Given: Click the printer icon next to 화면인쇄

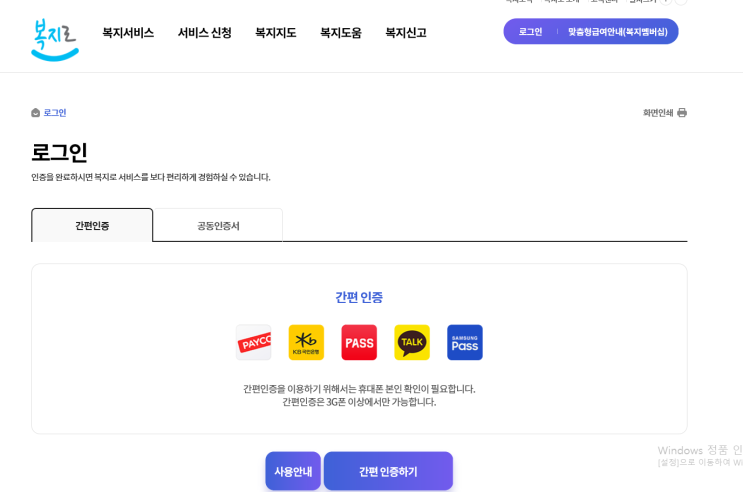Looking at the screenshot, I should (682, 113).
